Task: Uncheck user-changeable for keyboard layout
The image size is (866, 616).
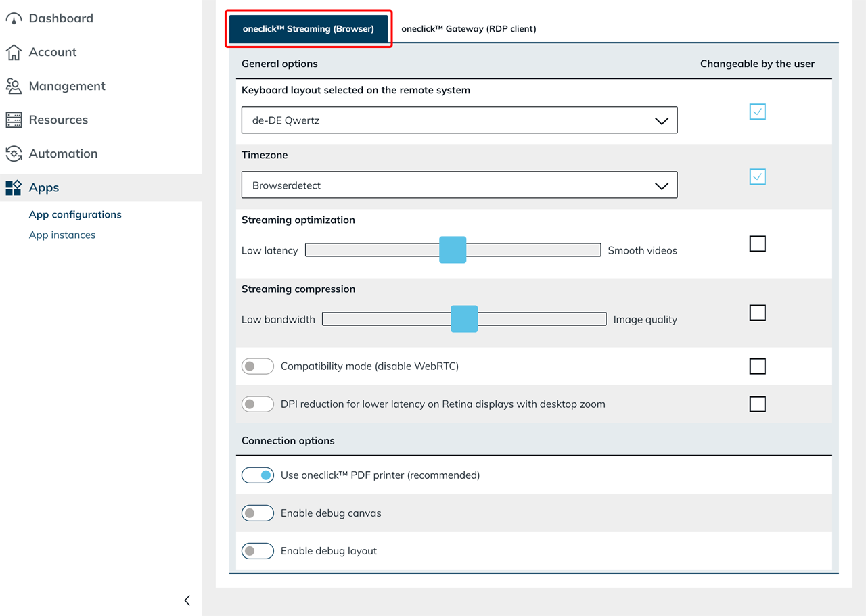Action: [758, 112]
